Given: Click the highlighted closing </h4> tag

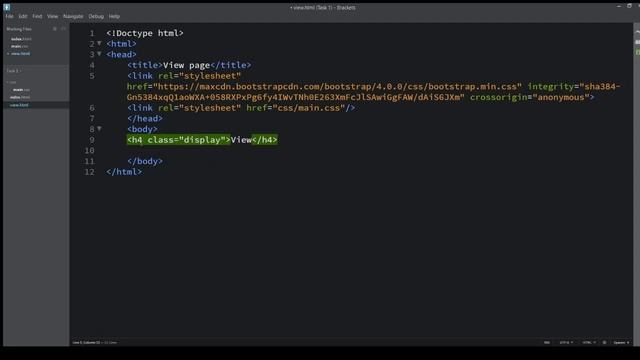Looking at the screenshot, I should (x=264, y=140).
